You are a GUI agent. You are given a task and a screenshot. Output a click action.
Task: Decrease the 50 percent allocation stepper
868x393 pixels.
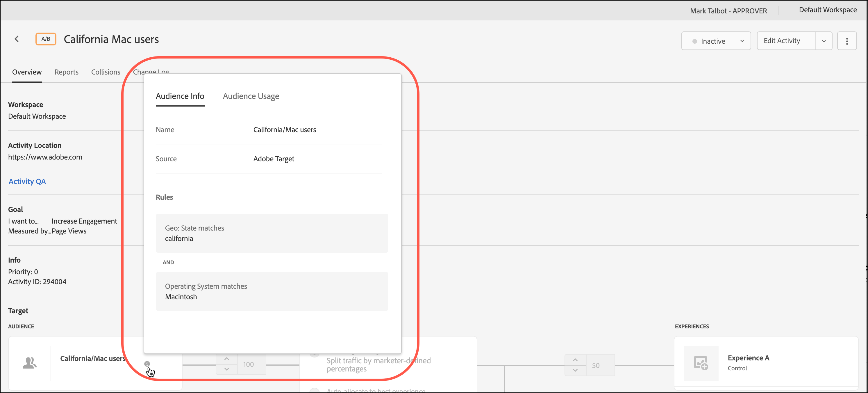(575, 370)
